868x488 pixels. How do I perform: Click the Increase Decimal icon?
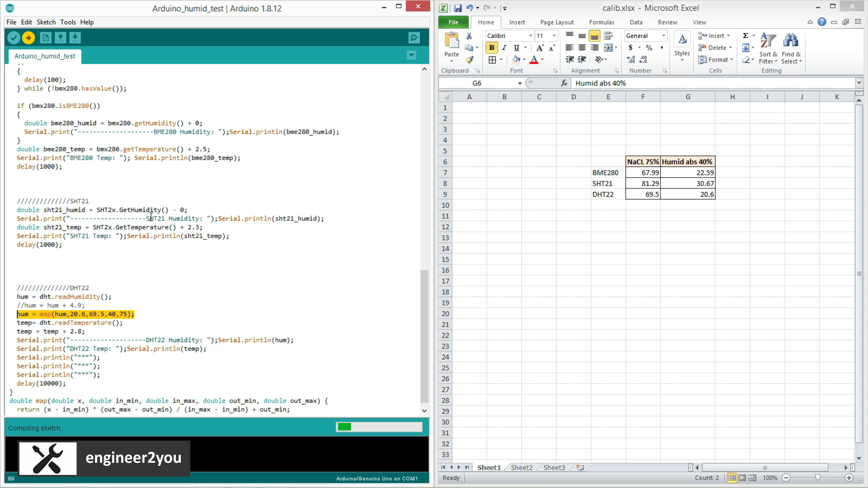click(x=631, y=60)
